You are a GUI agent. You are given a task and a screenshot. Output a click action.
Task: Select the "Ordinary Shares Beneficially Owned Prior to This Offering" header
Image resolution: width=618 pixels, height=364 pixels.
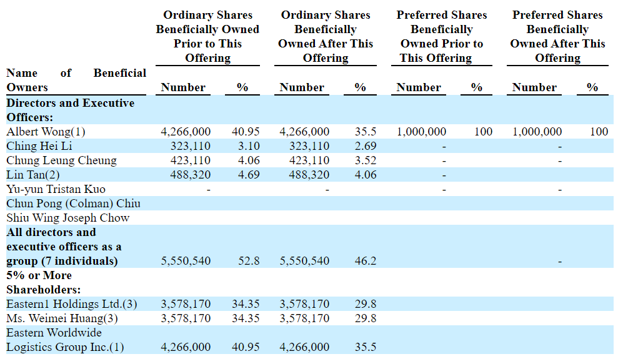(207, 36)
